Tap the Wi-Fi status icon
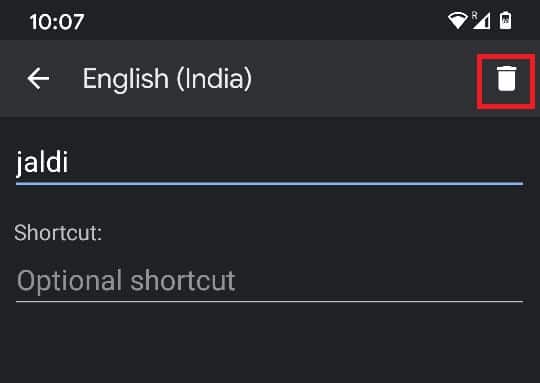The height and width of the screenshot is (383, 540). 457,21
